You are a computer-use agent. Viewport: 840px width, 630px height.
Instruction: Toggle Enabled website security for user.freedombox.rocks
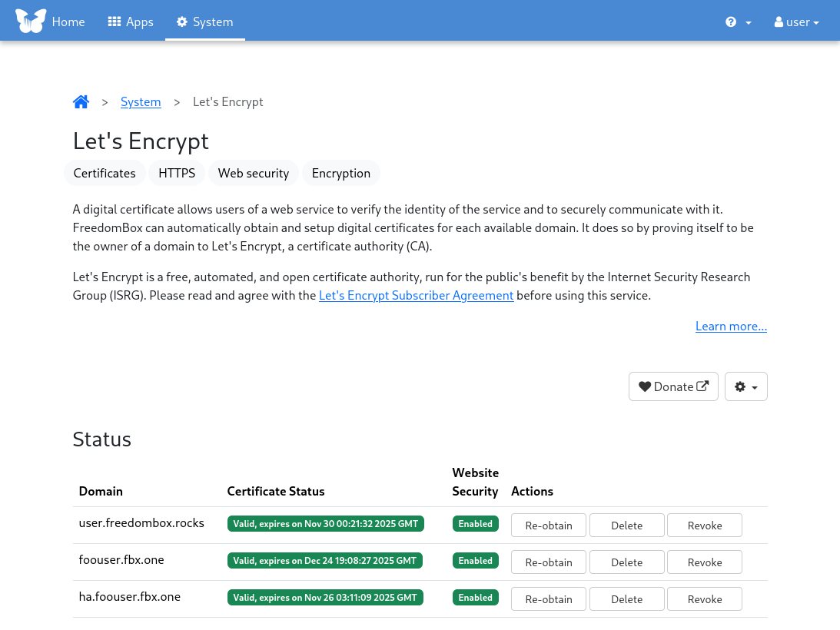click(x=475, y=523)
